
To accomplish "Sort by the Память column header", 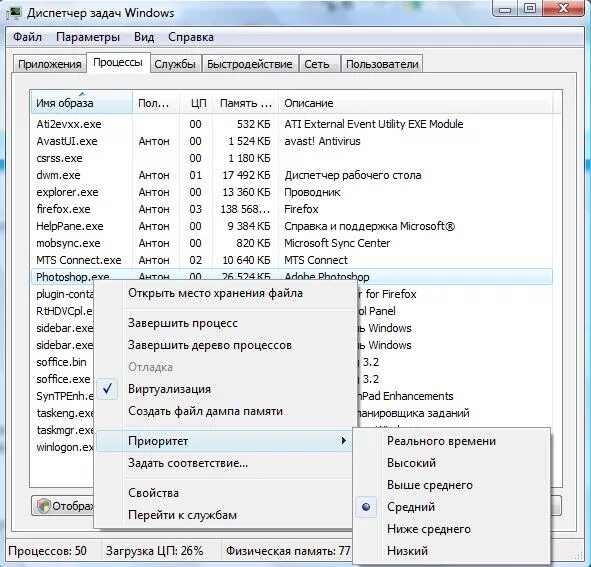I will (x=246, y=103).
